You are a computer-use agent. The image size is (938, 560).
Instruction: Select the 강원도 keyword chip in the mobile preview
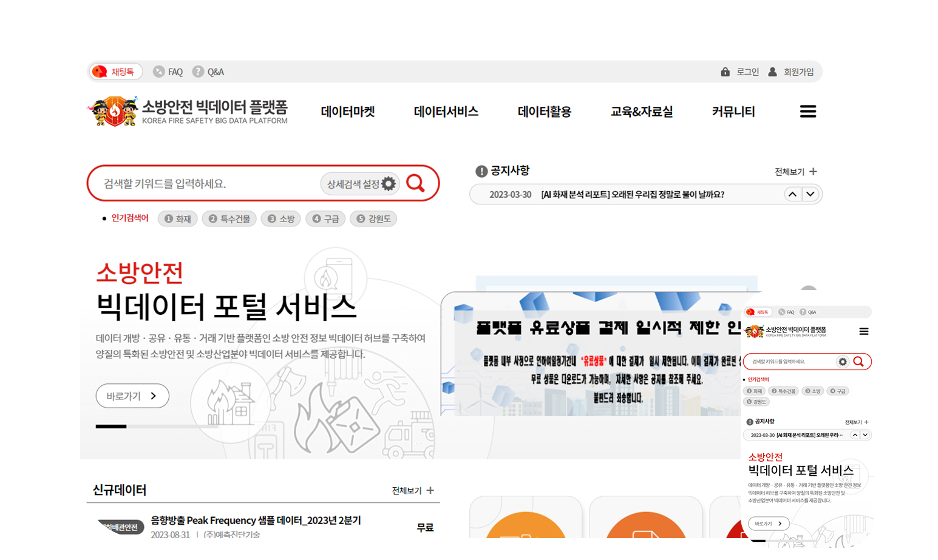point(757,402)
